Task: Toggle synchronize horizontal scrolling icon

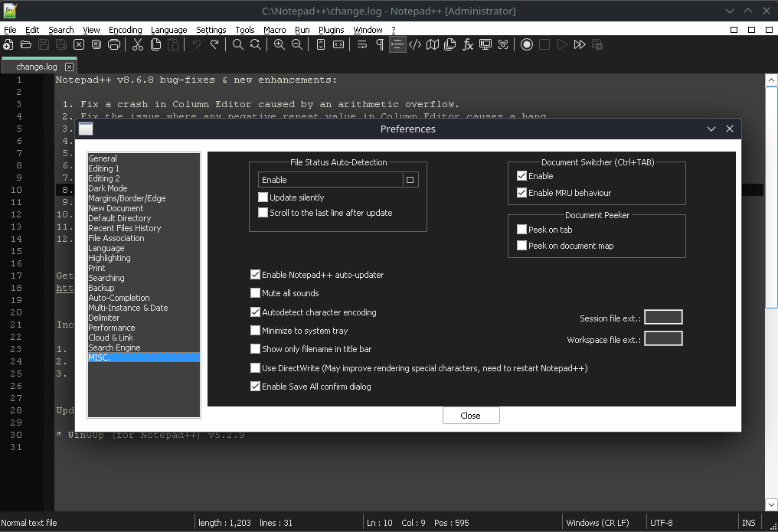Action: pyautogui.click(x=338, y=44)
